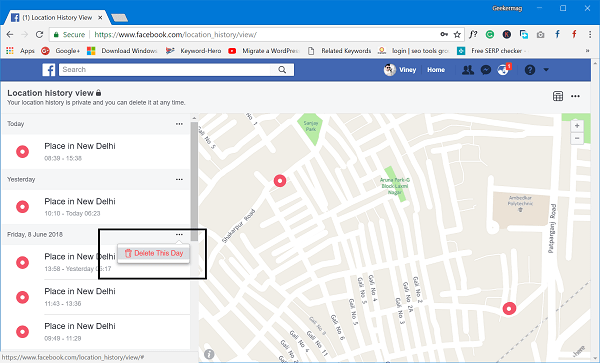Click the magnifier search button
The image size is (600, 363).
pyautogui.click(x=282, y=70)
